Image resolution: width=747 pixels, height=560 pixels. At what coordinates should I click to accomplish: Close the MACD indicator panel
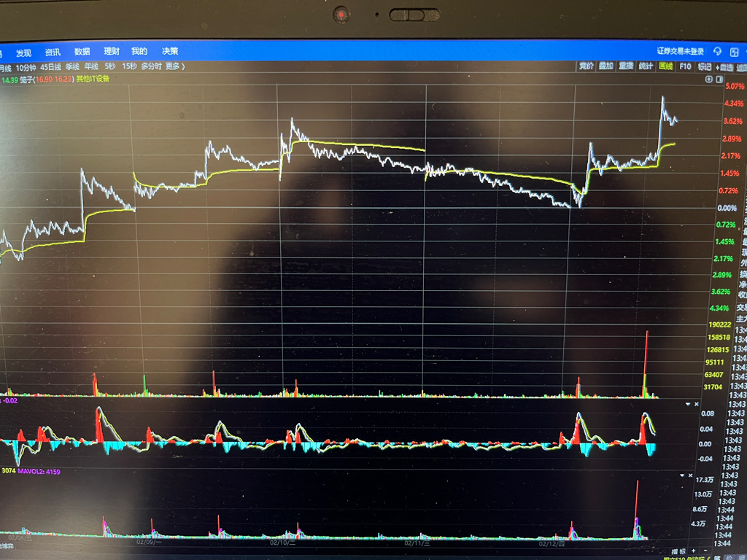tap(697, 404)
